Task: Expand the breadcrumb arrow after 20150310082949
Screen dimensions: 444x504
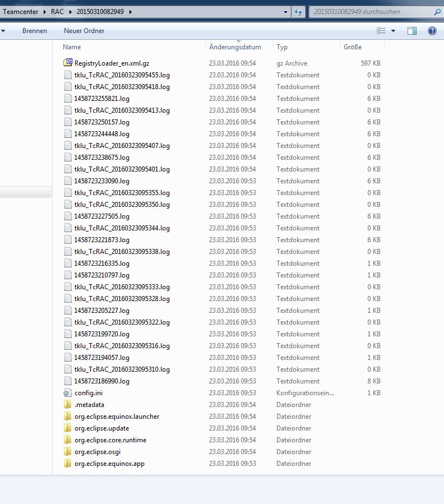Action: (130, 12)
